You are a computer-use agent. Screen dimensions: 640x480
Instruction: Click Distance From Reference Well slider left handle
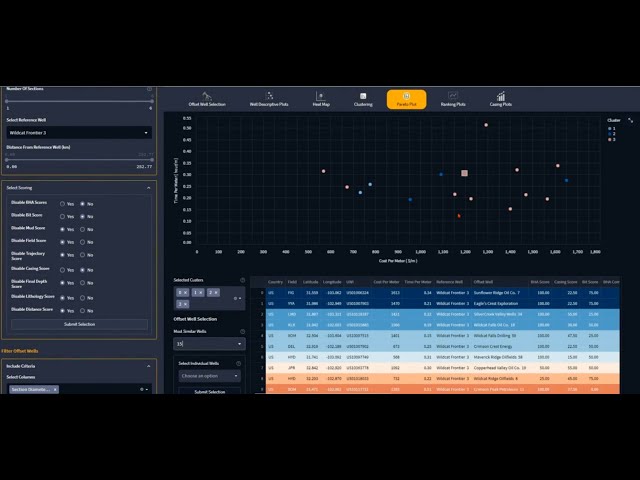coord(7,160)
